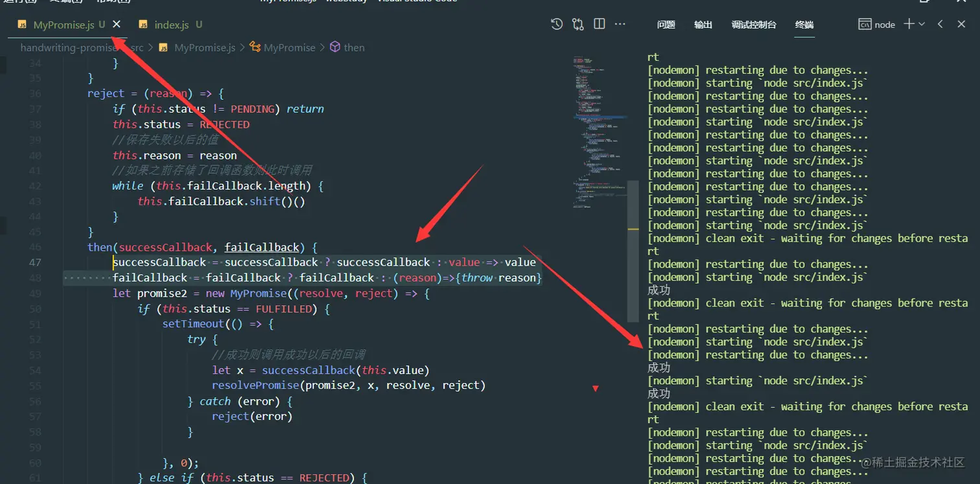Screen dimensions: 980x484
Task: Close the MyPromise.js tab
Action: click(117, 24)
